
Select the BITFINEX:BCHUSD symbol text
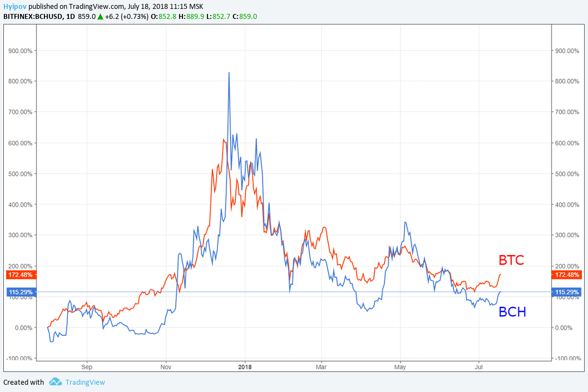pyautogui.click(x=33, y=17)
